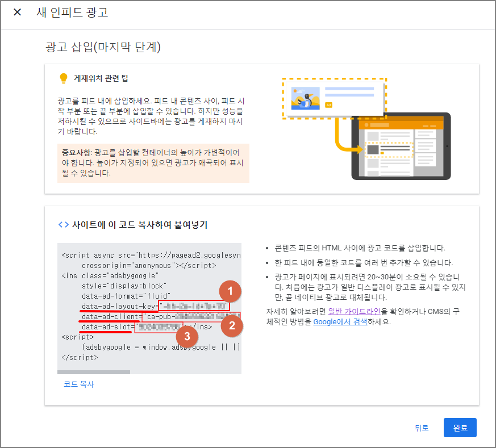This screenshot has width=496, height=448.
Task: Click the ins class="adsbygoogle" line
Action: coord(110,276)
